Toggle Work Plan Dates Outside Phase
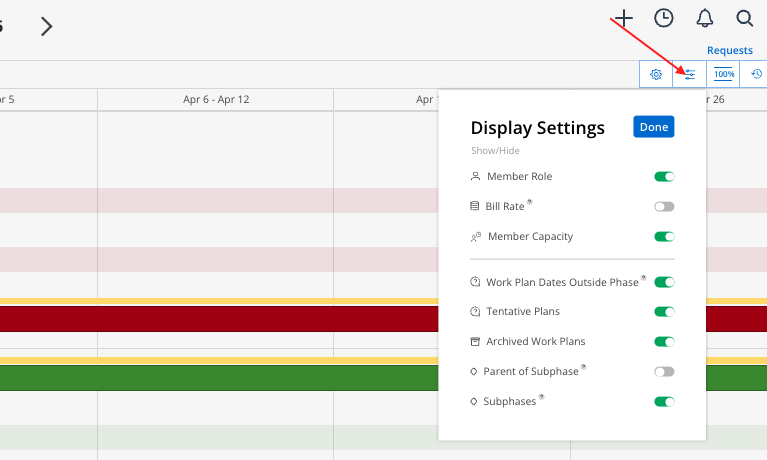Viewport: 767px width, 460px height. point(664,282)
